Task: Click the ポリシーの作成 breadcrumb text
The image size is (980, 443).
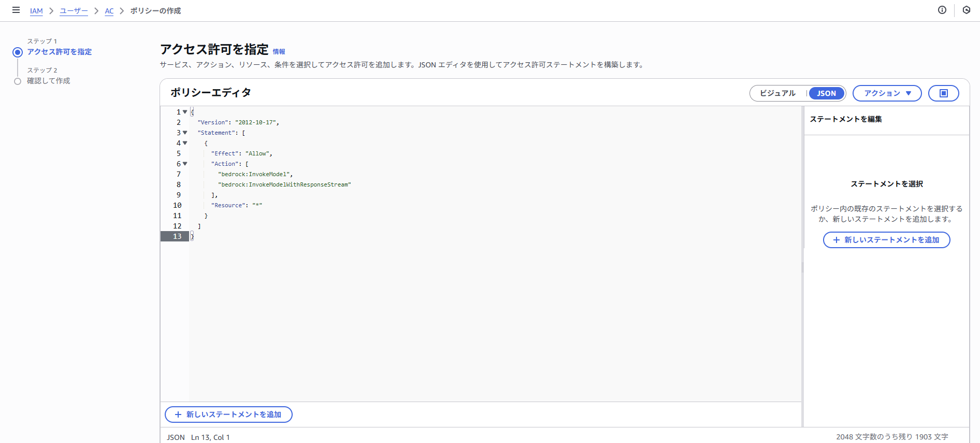Action: tap(155, 11)
